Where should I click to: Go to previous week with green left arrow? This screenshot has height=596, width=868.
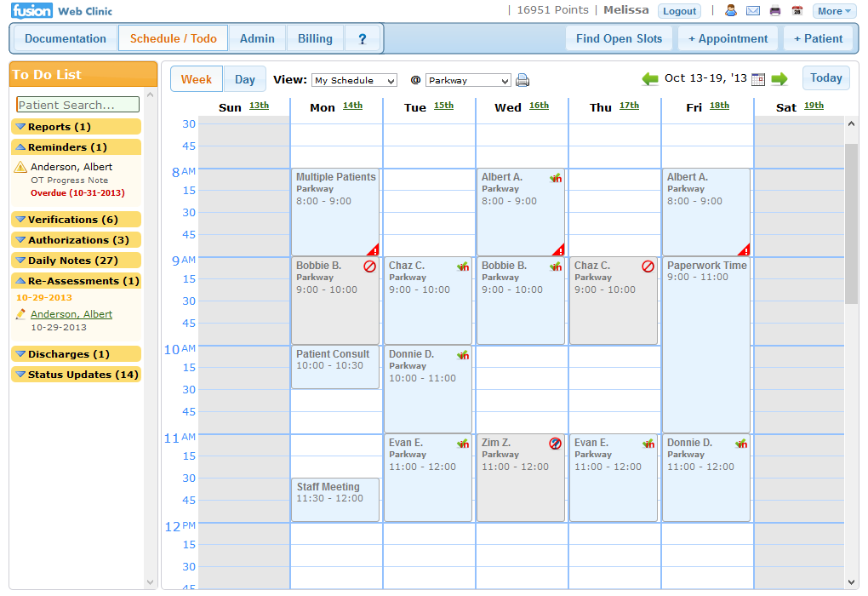(650, 79)
